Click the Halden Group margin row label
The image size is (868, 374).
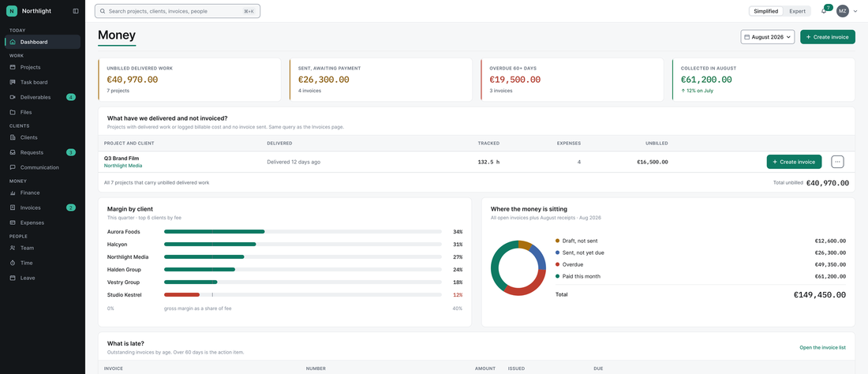[x=124, y=269]
